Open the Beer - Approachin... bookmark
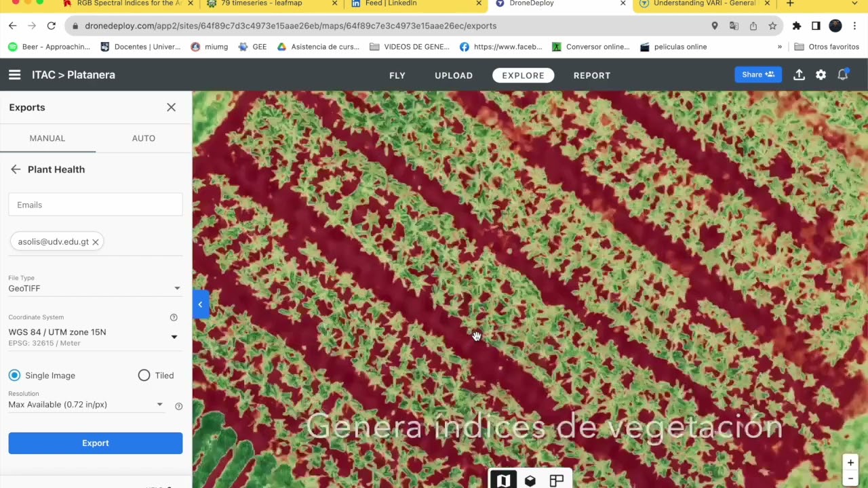The image size is (868, 488). pyautogui.click(x=49, y=47)
